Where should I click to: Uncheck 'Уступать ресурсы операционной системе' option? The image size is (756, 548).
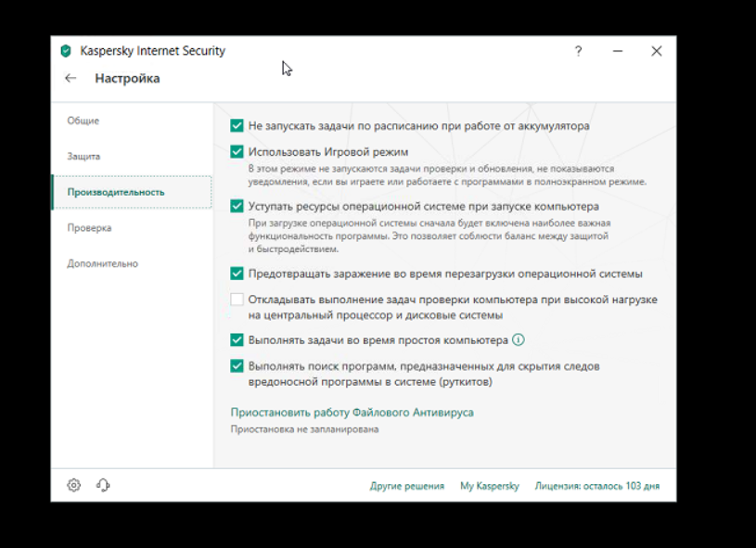pyautogui.click(x=237, y=206)
